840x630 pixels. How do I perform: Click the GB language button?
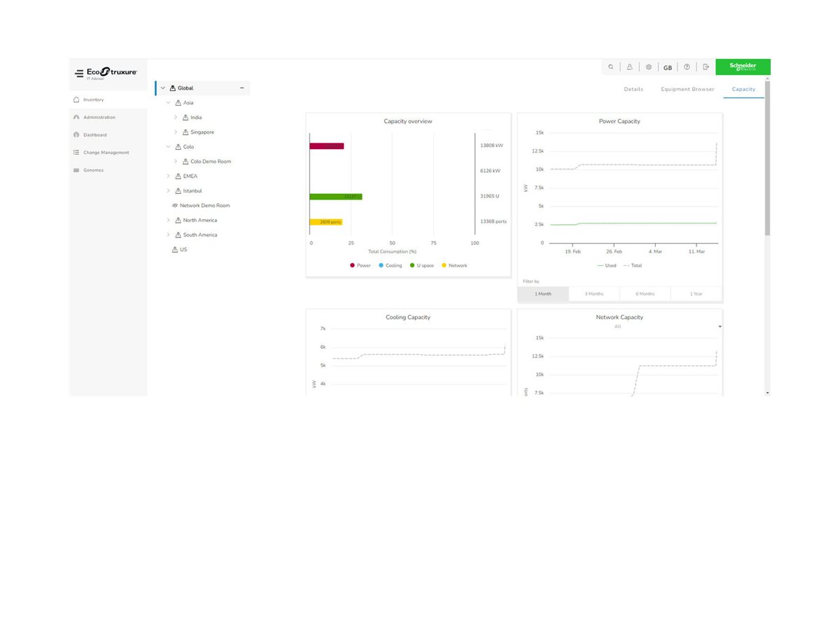pos(668,68)
